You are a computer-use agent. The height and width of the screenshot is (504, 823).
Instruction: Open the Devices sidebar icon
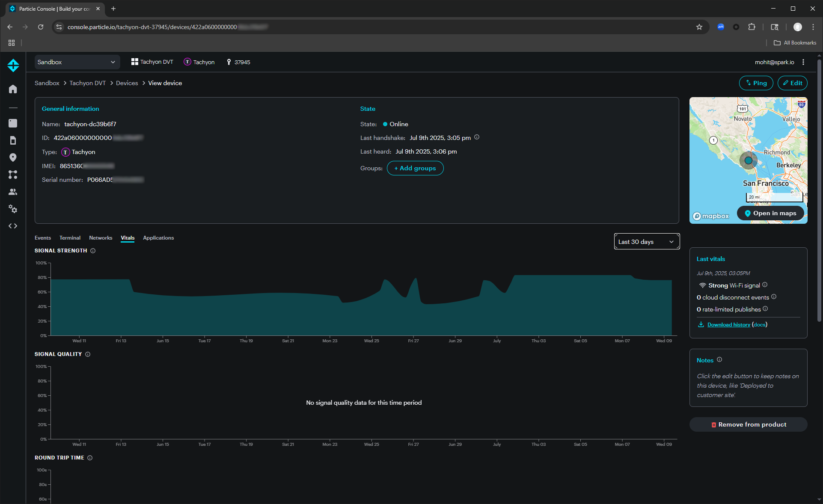click(x=13, y=123)
